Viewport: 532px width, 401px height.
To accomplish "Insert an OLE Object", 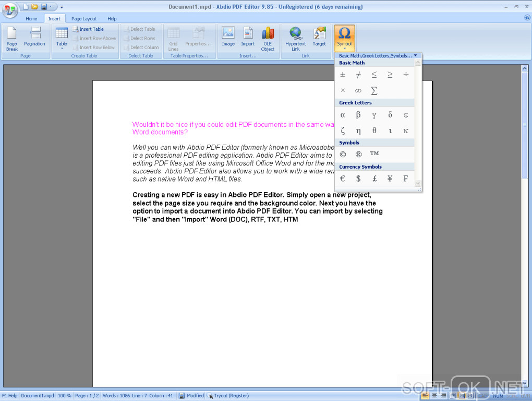I will tap(268, 39).
